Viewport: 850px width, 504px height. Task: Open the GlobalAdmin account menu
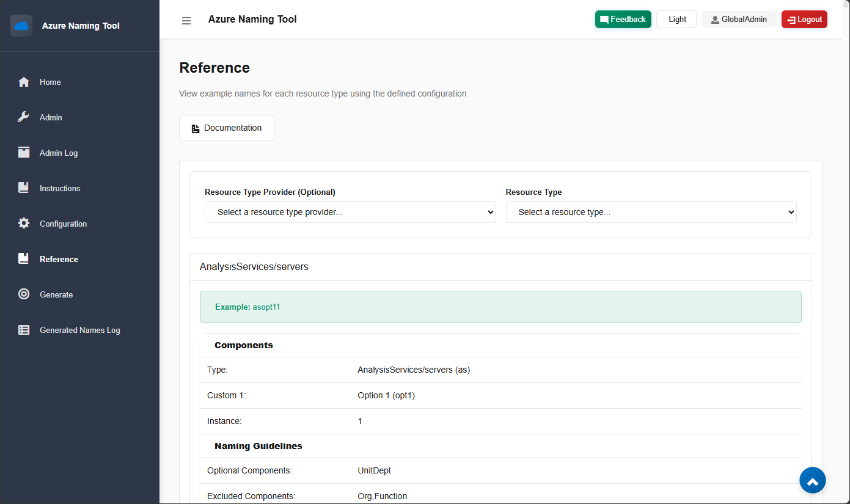pyautogui.click(x=739, y=19)
